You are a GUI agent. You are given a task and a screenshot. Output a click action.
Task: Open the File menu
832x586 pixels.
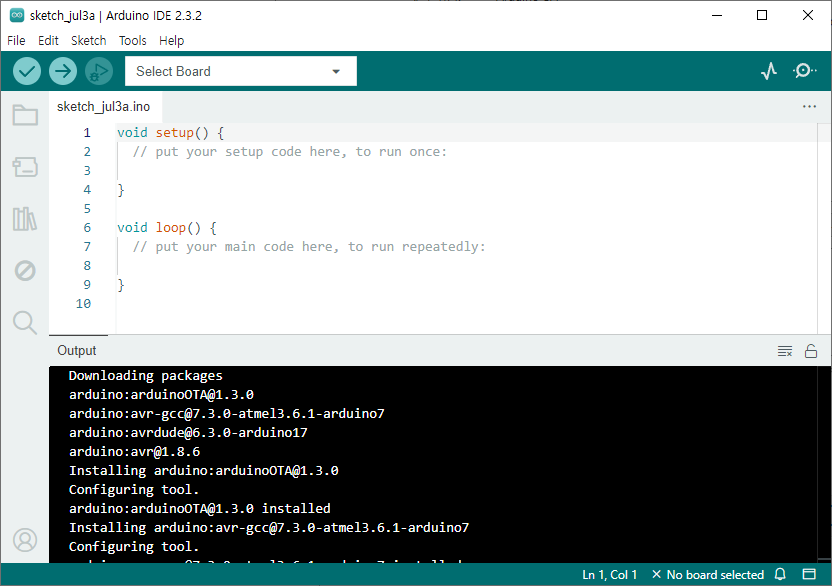tap(16, 40)
